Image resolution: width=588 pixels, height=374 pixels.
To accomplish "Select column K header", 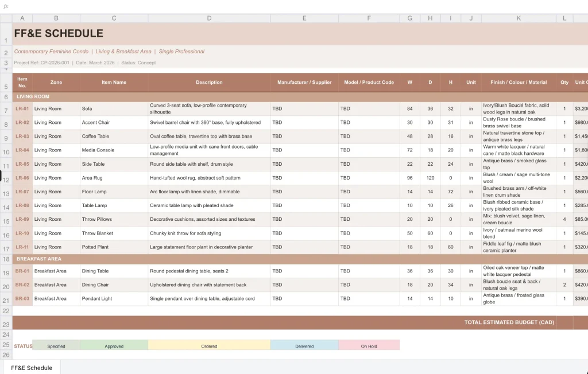I will (x=519, y=18).
